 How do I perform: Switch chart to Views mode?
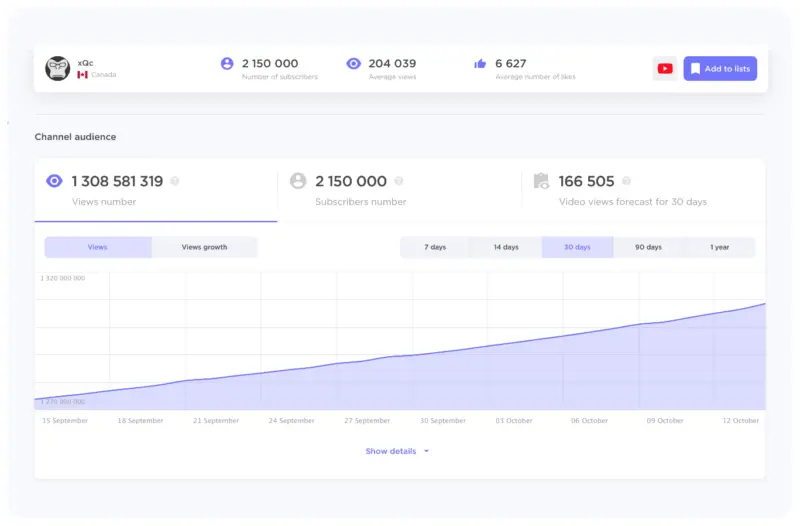pos(98,247)
